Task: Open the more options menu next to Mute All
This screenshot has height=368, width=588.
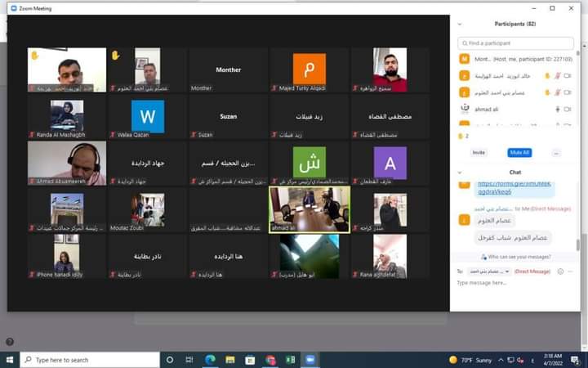Action: (556, 153)
